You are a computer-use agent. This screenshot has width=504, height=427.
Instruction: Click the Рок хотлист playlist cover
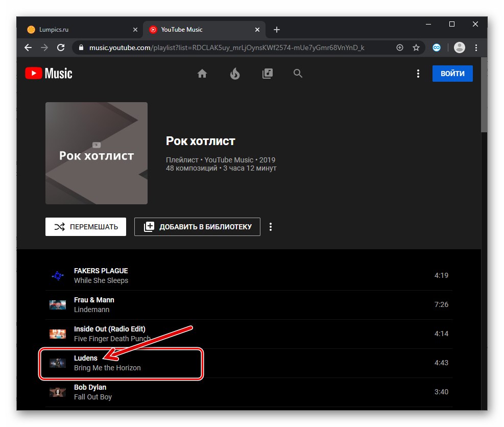[x=97, y=153]
